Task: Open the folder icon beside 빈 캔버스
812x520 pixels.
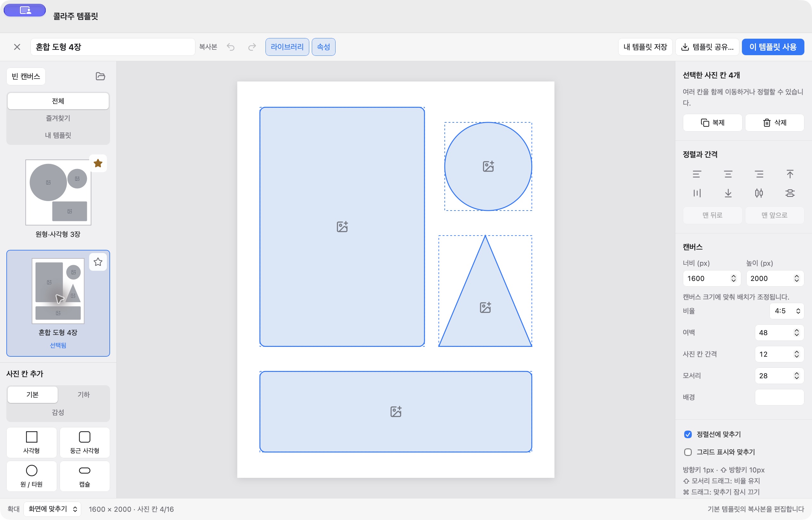Action: (100, 76)
